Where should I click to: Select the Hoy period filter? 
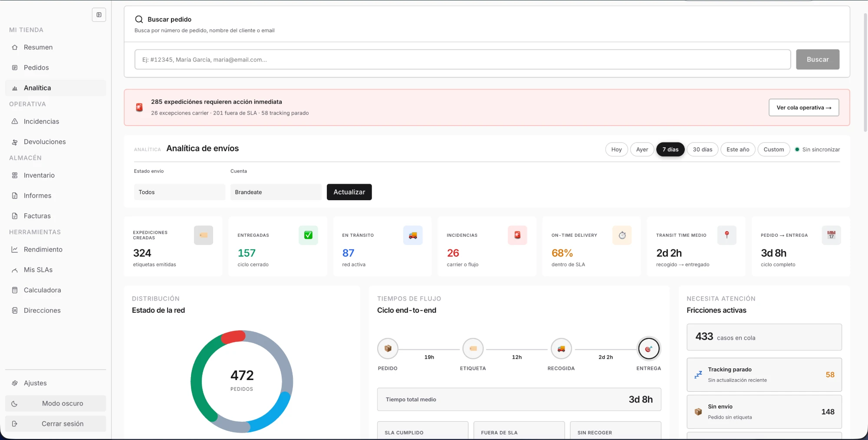(x=616, y=149)
